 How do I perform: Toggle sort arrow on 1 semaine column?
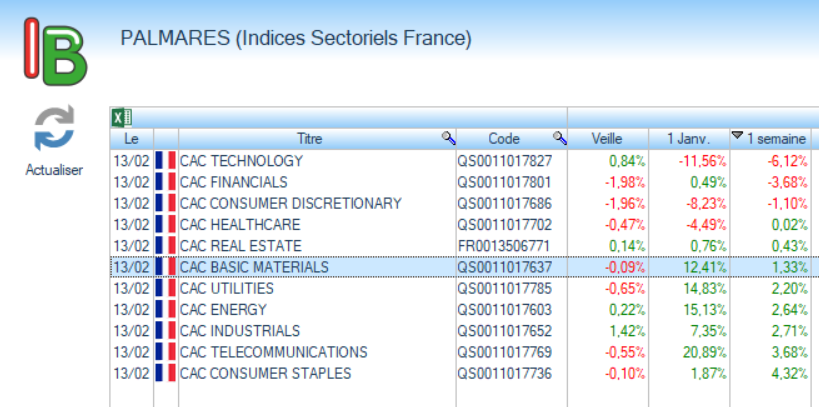coord(738,137)
